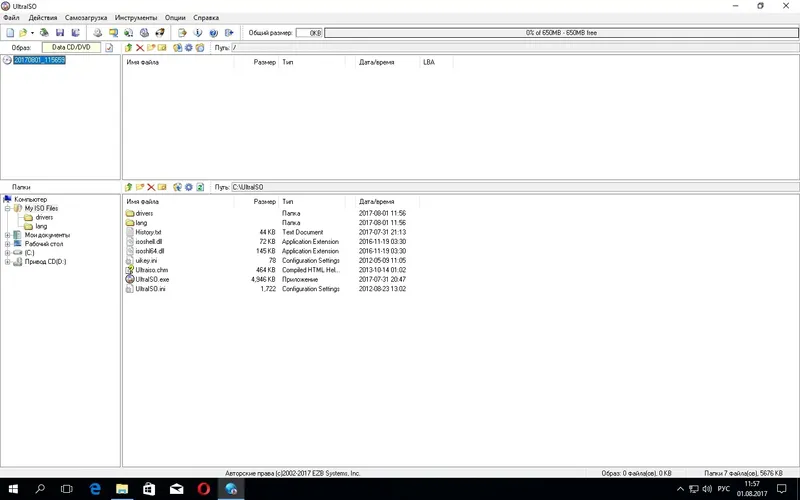Viewport: 800px width, 500px height.
Task: Click the Burn CD/DVD image icon
Action: pyautogui.click(x=160, y=33)
